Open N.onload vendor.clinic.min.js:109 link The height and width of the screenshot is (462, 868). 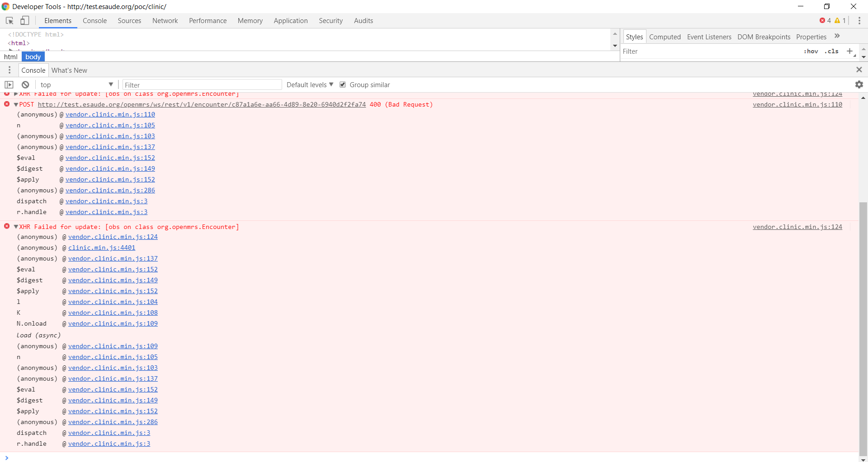pos(113,324)
